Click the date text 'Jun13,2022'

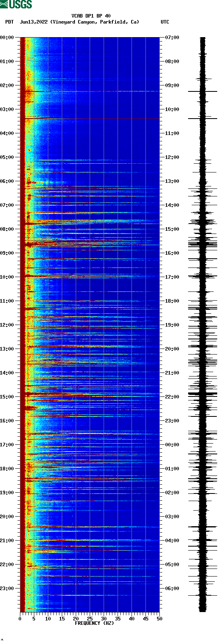(x=33, y=22)
